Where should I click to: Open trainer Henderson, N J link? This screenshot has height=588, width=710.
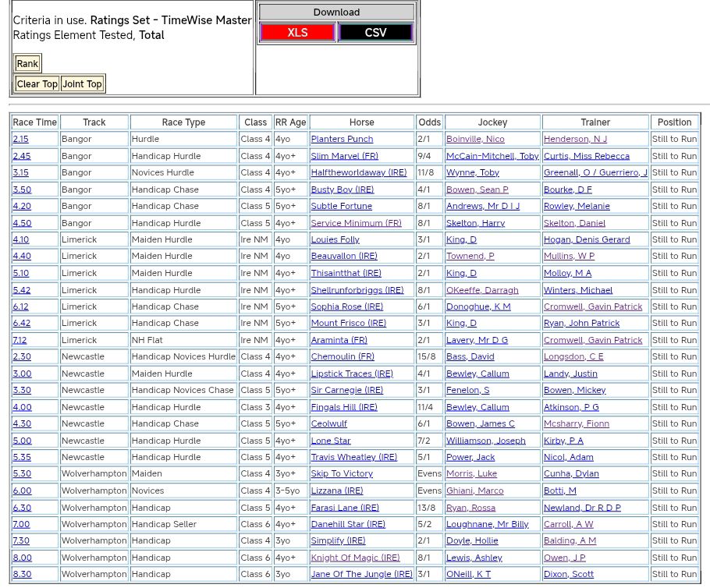(x=575, y=140)
